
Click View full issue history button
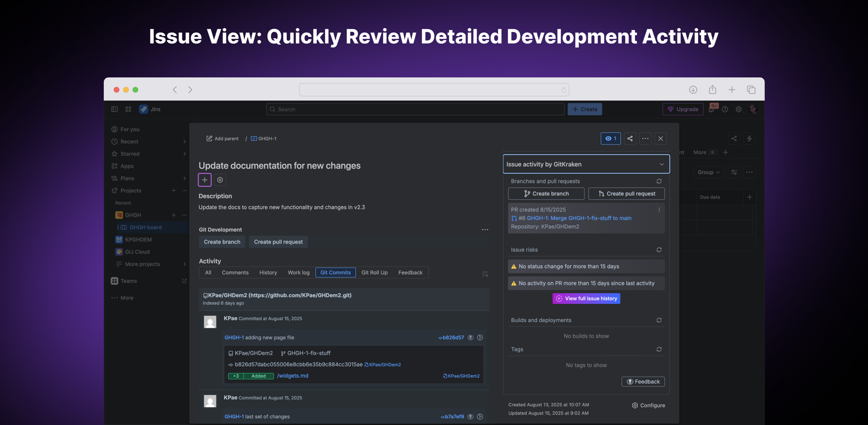pyautogui.click(x=586, y=298)
